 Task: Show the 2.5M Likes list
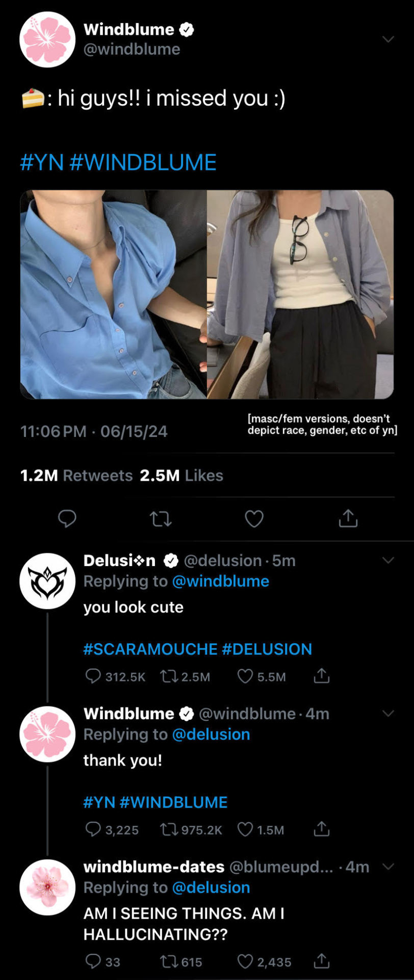click(x=182, y=475)
